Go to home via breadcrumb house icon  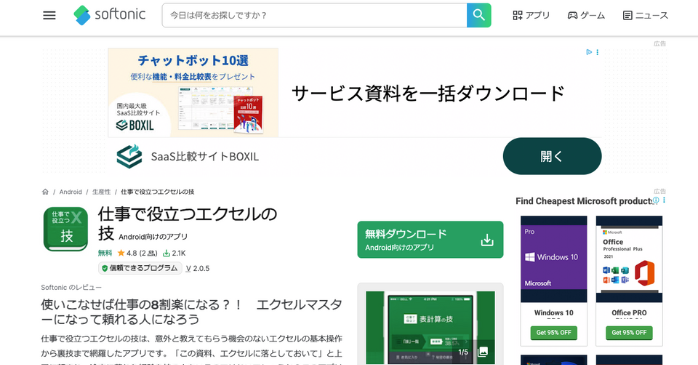pyautogui.click(x=45, y=192)
